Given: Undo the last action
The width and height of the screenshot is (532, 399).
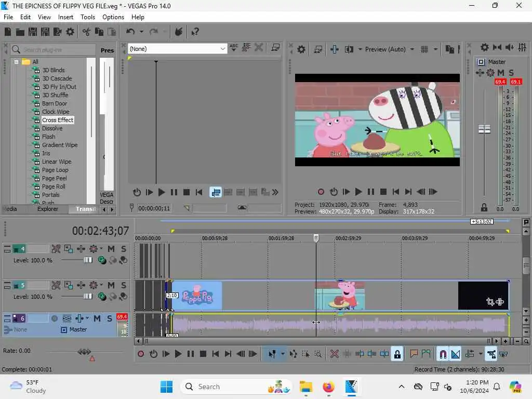Looking at the screenshot, I should point(130,32).
